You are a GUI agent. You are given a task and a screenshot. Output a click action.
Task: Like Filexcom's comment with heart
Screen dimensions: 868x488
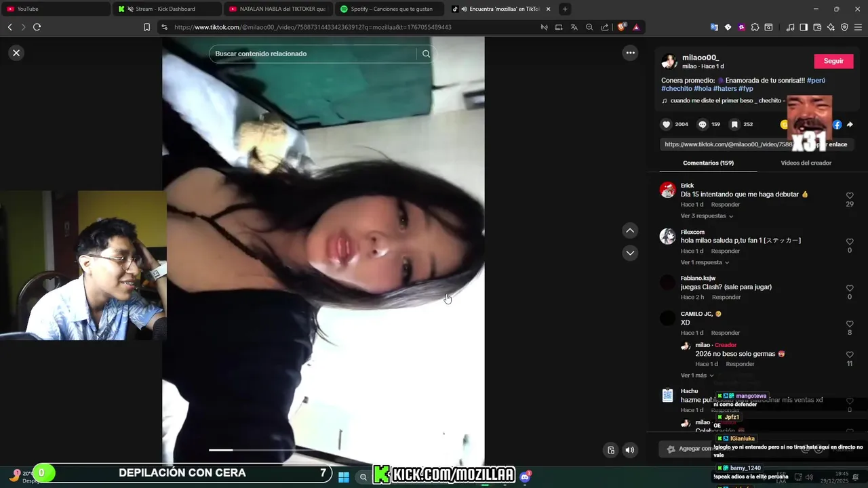click(x=850, y=242)
